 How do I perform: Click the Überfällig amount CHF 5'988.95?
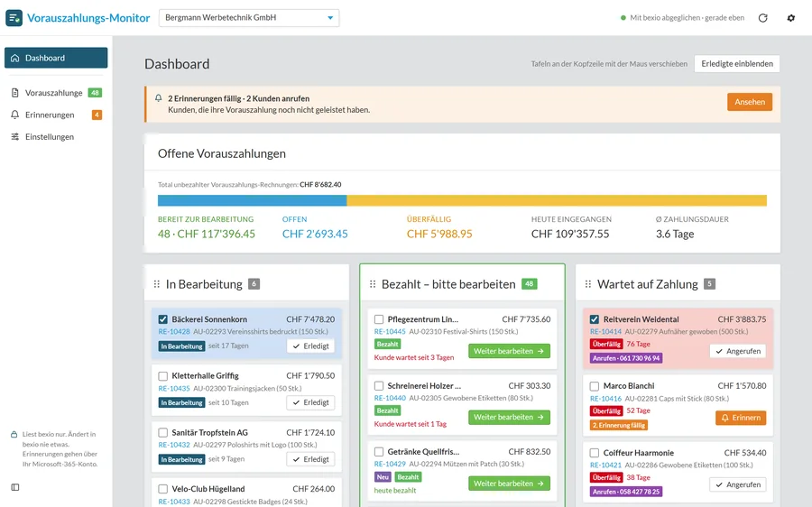[x=439, y=234]
